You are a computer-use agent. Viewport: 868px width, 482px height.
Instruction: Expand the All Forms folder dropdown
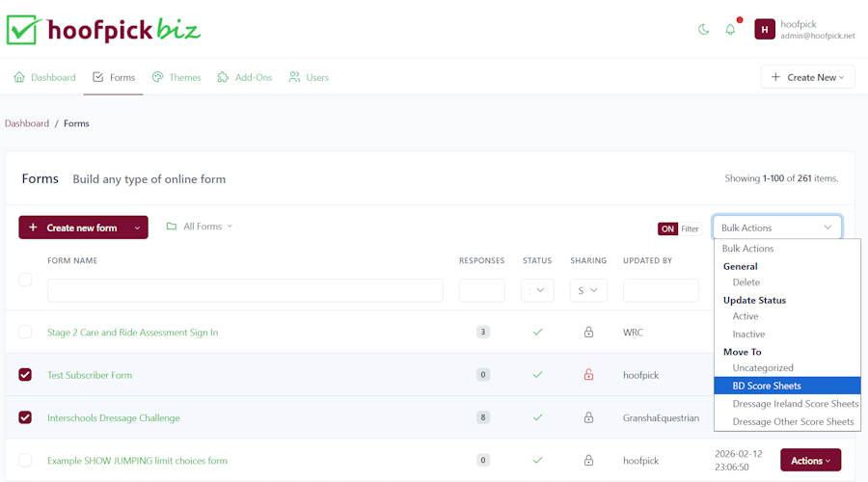coord(200,227)
